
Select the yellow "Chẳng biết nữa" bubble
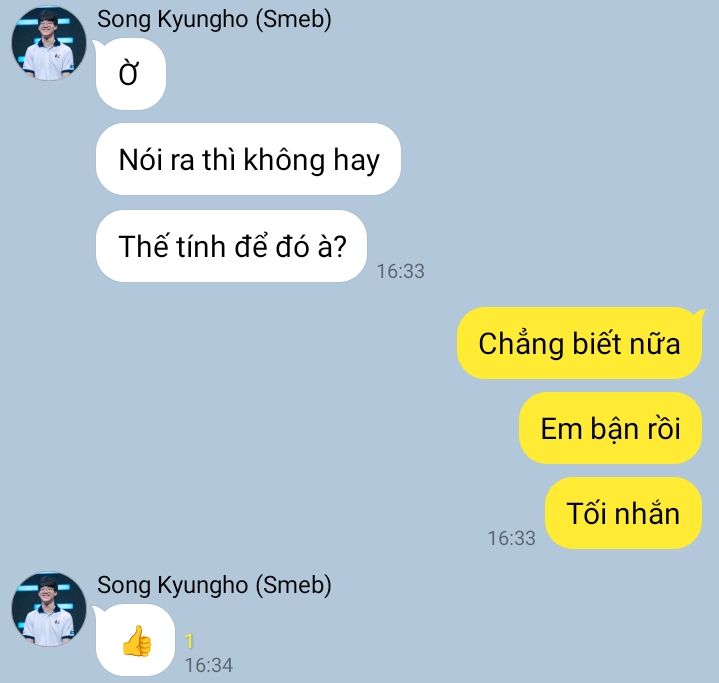(580, 343)
